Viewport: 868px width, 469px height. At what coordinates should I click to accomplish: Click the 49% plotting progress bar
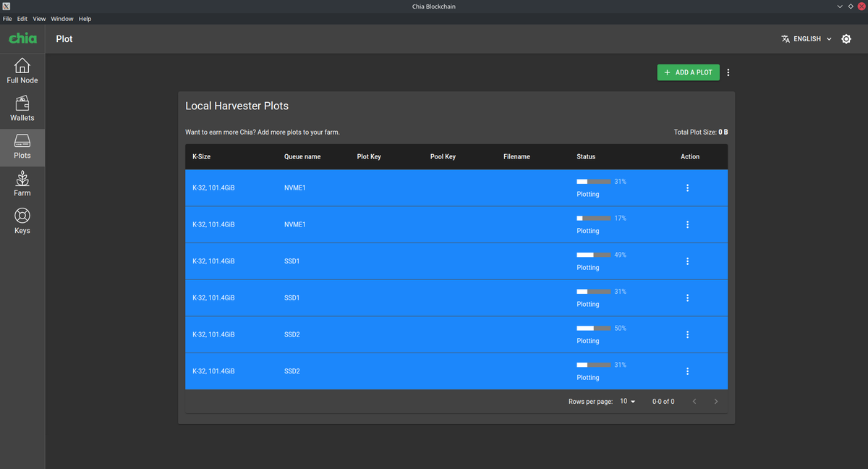[x=594, y=255]
